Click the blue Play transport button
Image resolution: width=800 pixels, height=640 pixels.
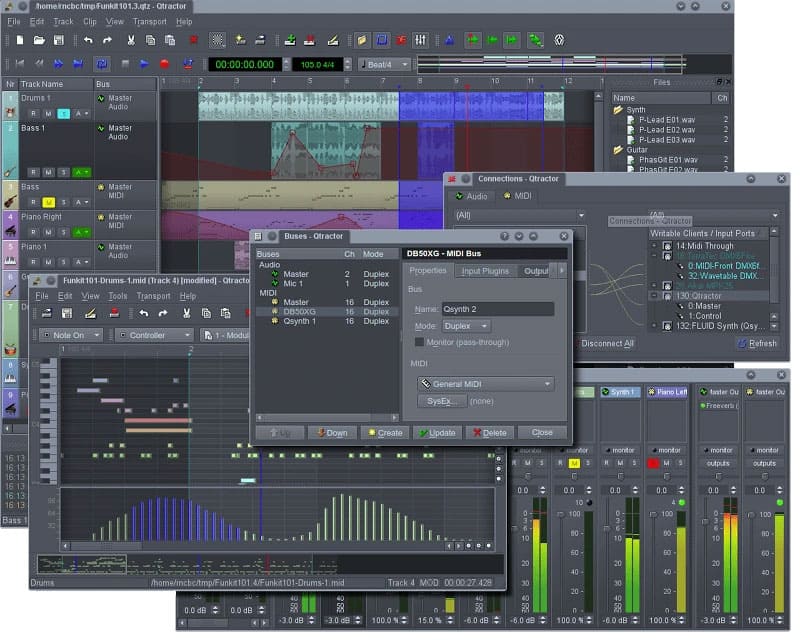click(144, 64)
